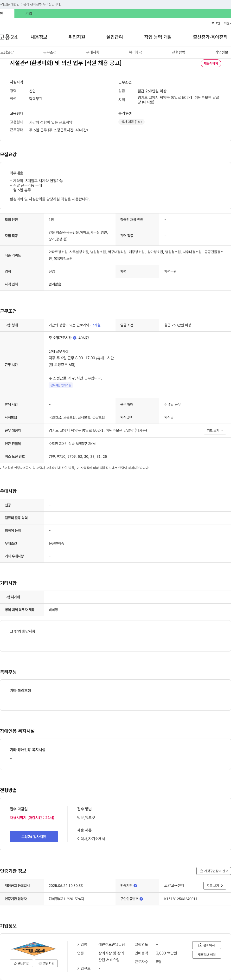Report via 거짓구인광고 신고 button
Screen dimensions: 231x980
tap(213, 871)
